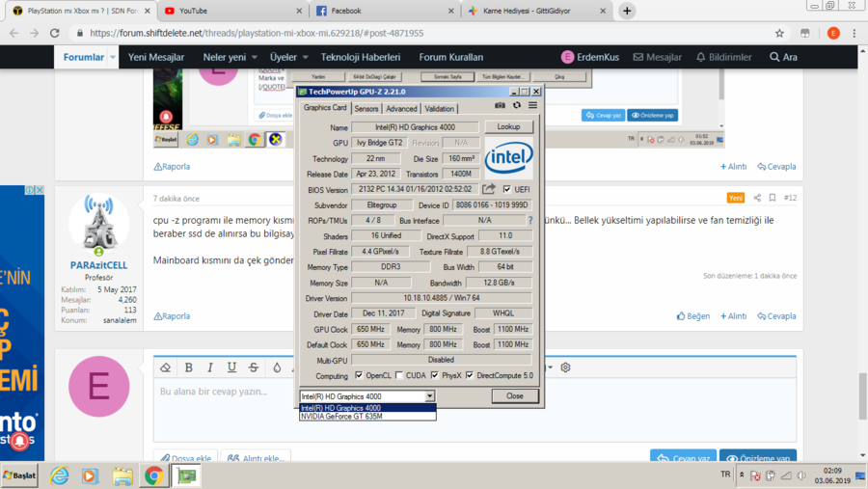The image size is (868, 489).
Task: Click the GPU-Z refresh icon
Action: 517,105
